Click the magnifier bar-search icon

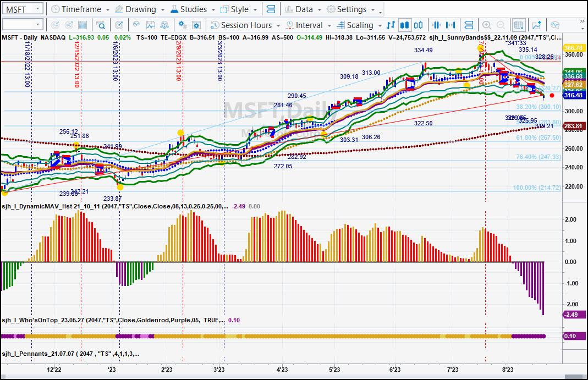[x=101, y=25]
